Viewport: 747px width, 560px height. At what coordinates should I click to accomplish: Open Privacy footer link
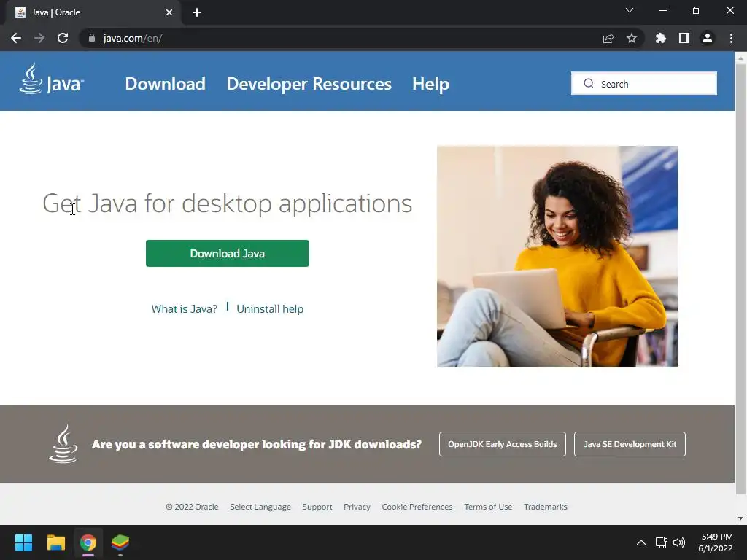(357, 507)
